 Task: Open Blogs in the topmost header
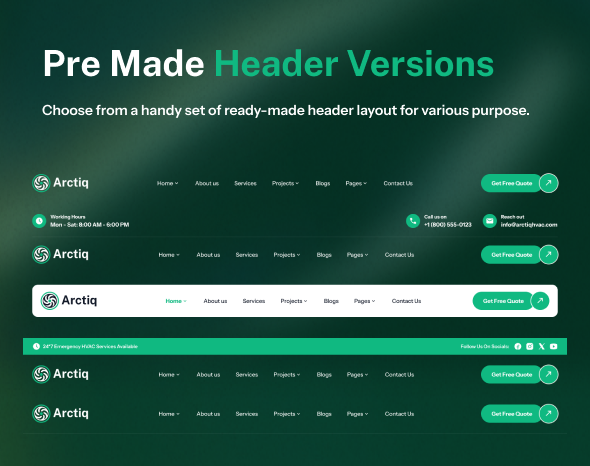click(322, 183)
